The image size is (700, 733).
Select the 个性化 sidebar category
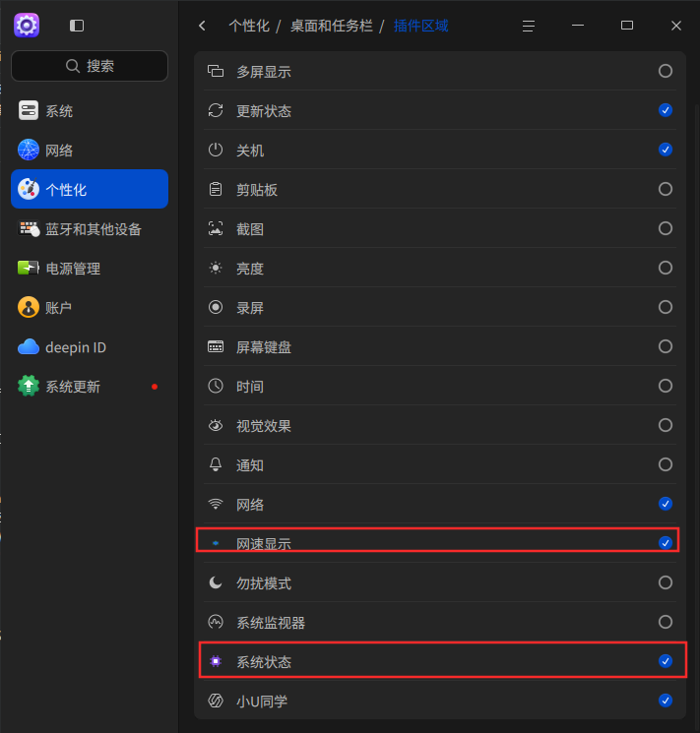click(90, 189)
